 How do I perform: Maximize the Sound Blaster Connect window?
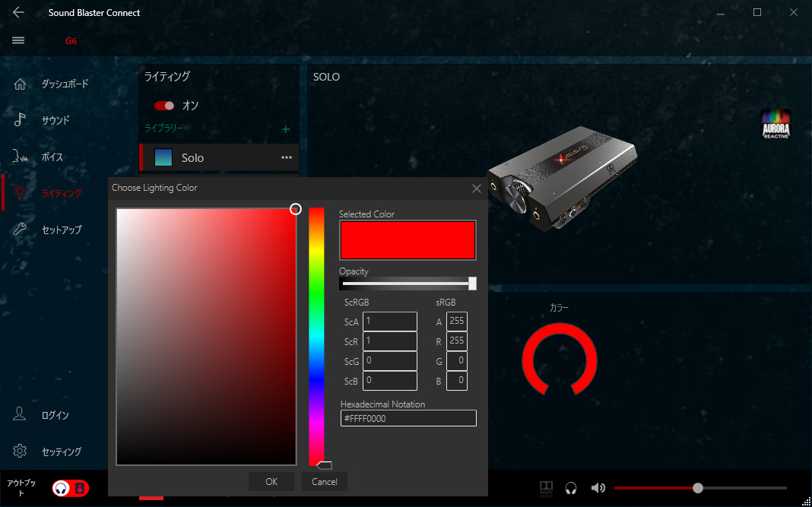pyautogui.click(x=757, y=12)
